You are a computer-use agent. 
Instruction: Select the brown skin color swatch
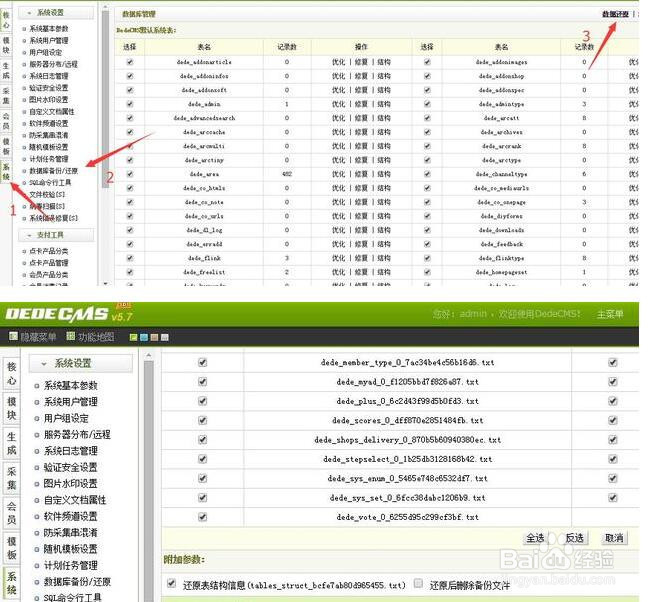tap(154, 338)
